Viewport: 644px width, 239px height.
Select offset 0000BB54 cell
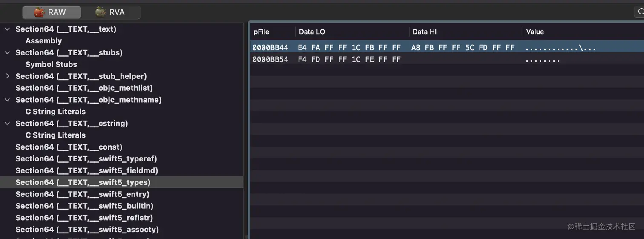[270, 60]
